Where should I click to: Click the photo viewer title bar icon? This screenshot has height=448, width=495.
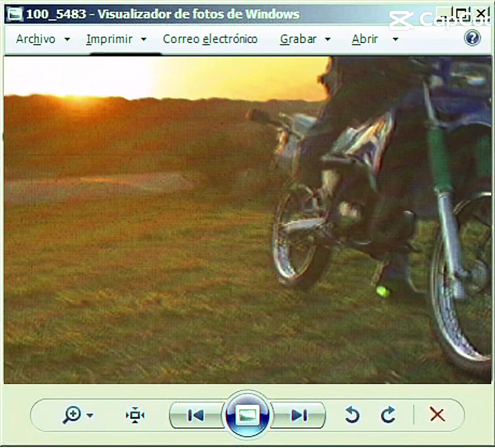tap(15, 14)
